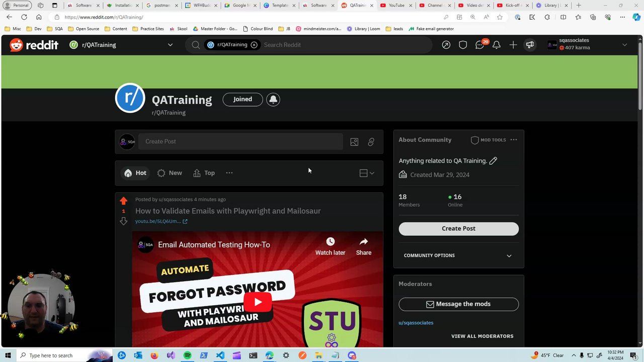
Task: Toggle the community notification bell
Action: coord(273,99)
